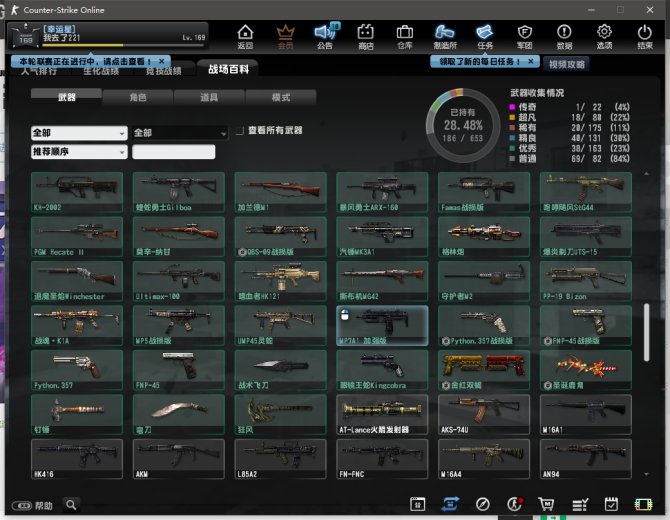Toggle the 查看所有武器 checkbox
Screen dimensions: 670x520
240,130
